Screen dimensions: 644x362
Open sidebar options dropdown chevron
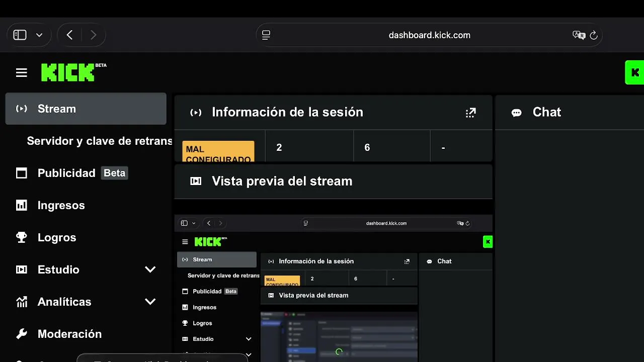(x=39, y=35)
